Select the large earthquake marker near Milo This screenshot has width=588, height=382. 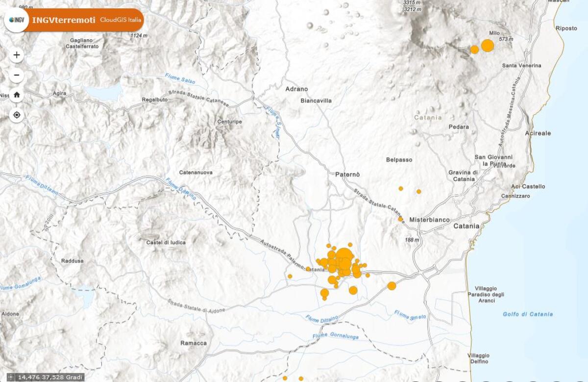487,47
